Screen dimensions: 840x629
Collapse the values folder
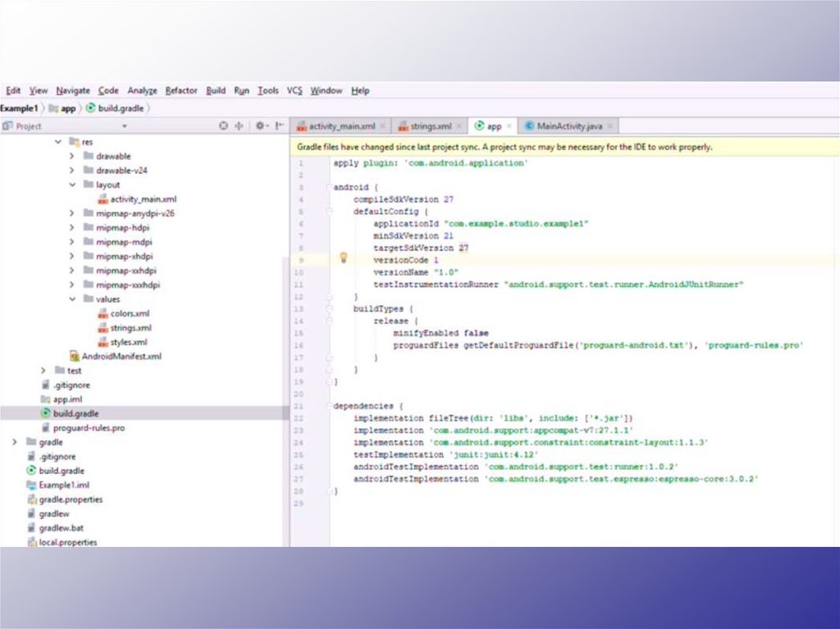coord(73,299)
